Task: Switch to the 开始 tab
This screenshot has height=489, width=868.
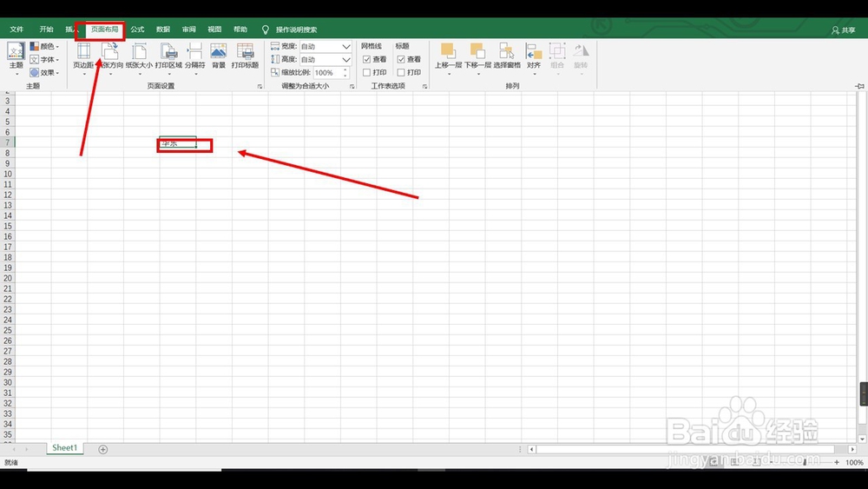Action: (47, 30)
